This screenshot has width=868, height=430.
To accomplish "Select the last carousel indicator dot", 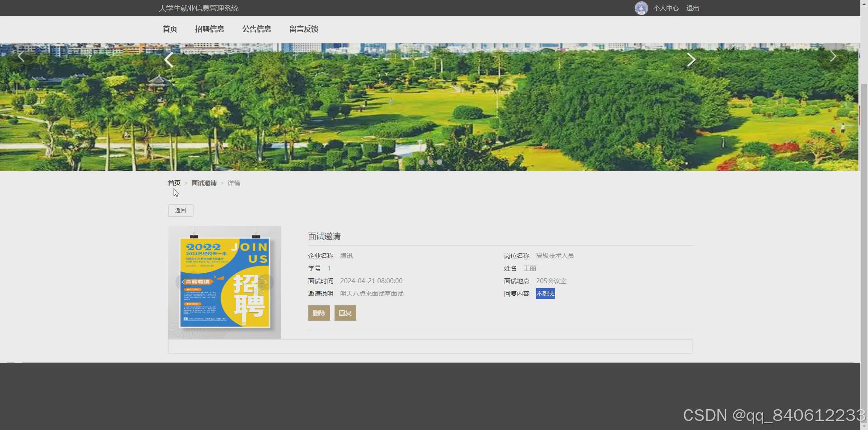I will (x=439, y=162).
